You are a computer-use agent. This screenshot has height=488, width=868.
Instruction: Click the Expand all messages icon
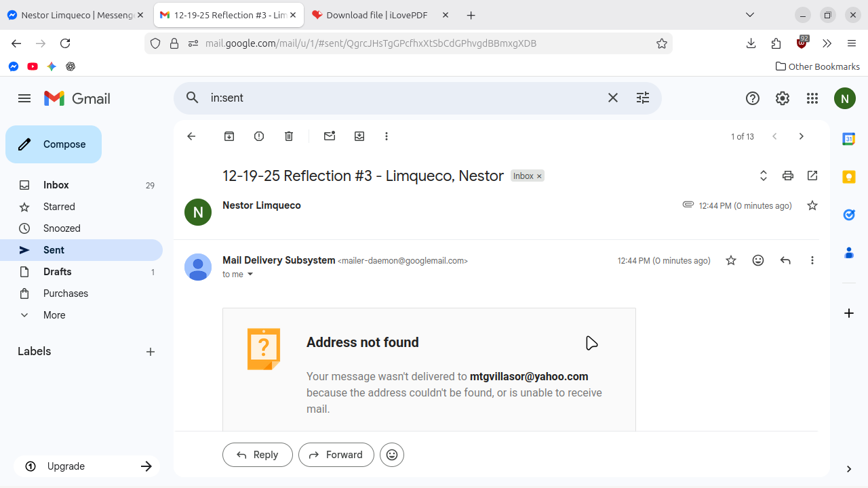pyautogui.click(x=764, y=176)
